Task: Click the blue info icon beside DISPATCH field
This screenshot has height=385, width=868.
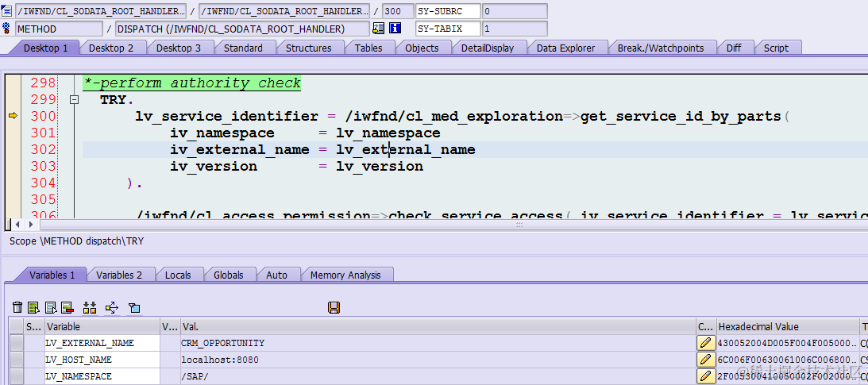Action: tap(395, 29)
